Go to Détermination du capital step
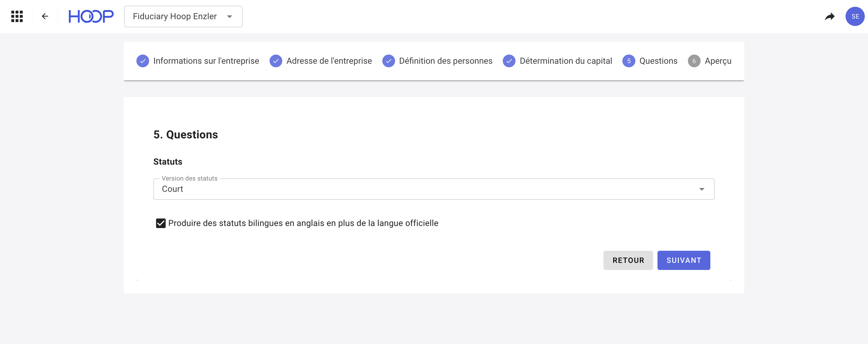 [565, 61]
